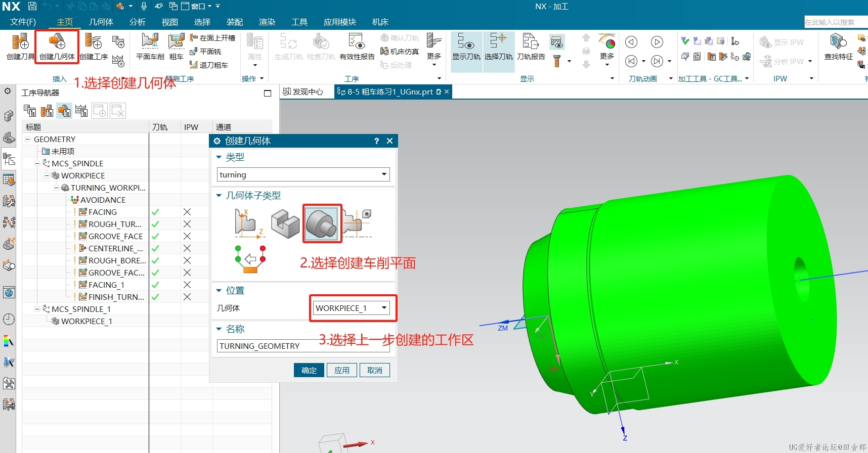Collapse the 几何体子类型 section

pyautogui.click(x=219, y=195)
